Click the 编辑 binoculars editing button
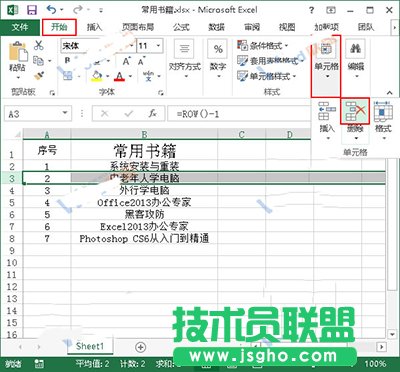 tap(356, 60)
